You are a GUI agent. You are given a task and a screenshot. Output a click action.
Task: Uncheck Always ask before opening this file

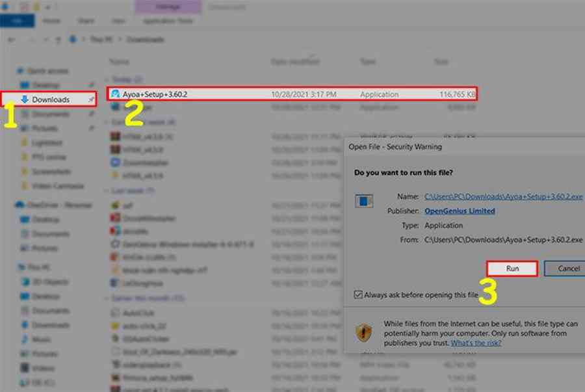pyautogui.click(x=358, y=294)
